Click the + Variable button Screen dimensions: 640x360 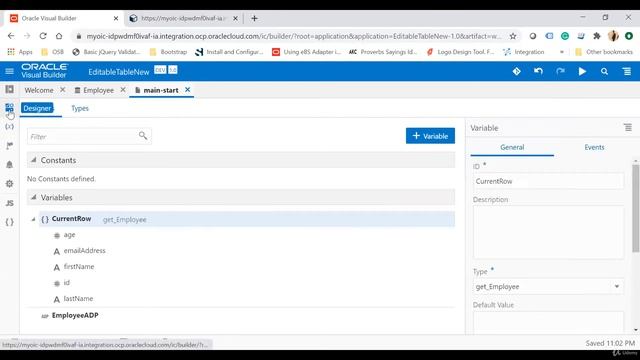(x=430, y=136)
